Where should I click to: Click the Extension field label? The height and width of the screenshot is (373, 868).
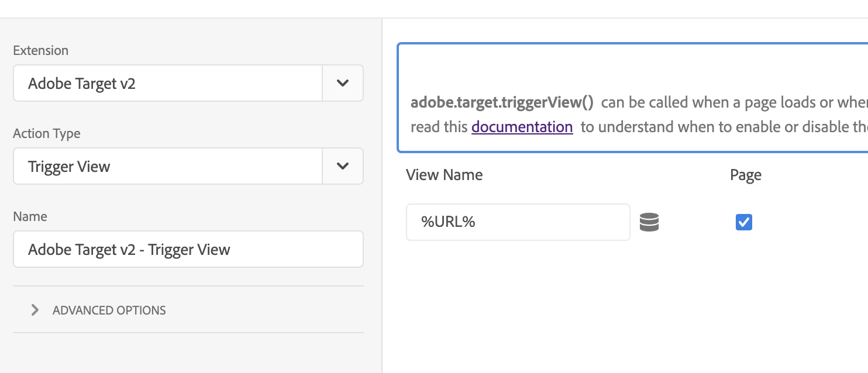[x=41, y=51]
